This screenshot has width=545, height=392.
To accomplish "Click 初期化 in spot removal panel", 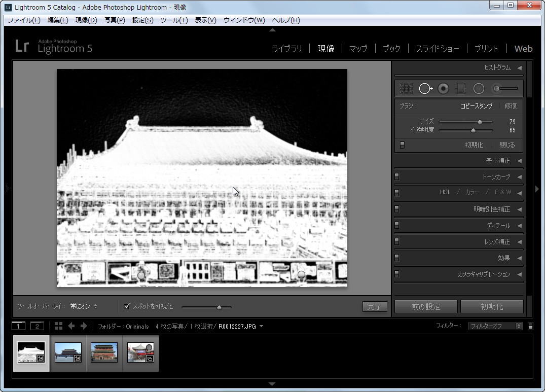I will point(474,145).
